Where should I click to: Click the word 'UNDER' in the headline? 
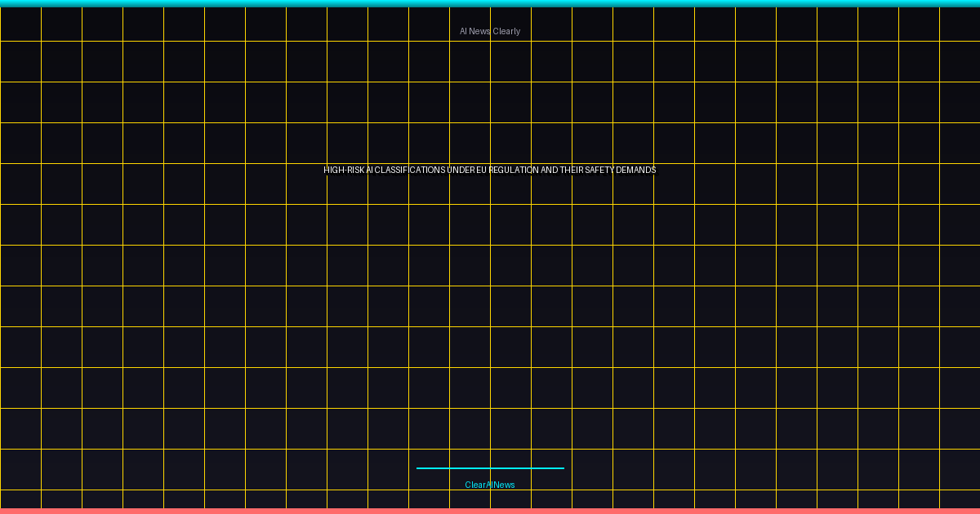(461, 170)
